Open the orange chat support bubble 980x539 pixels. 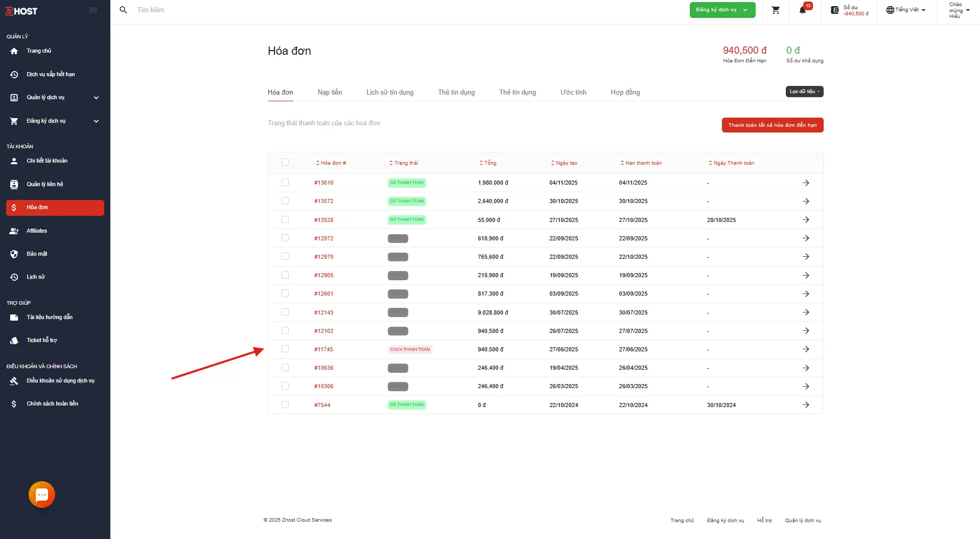click(x=42, y=495)
